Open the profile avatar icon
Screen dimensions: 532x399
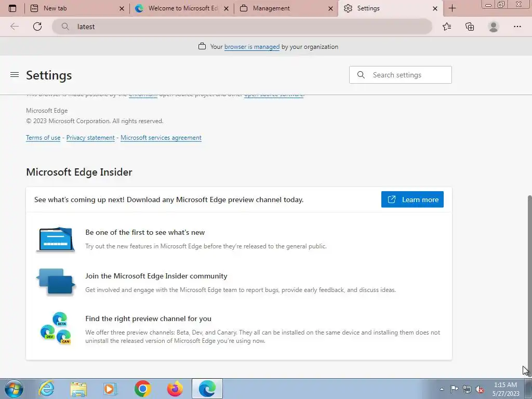(x=494, y=26)
